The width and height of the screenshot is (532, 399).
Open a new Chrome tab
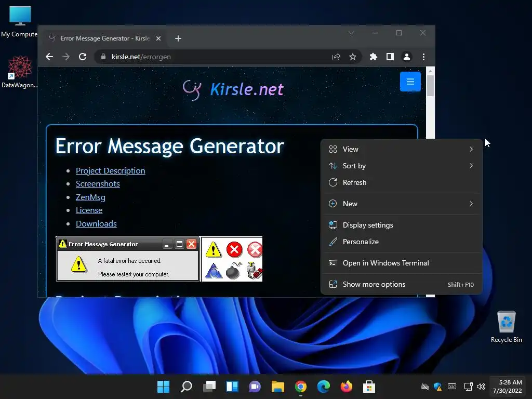pyautogui.click(x=178, y=38)
